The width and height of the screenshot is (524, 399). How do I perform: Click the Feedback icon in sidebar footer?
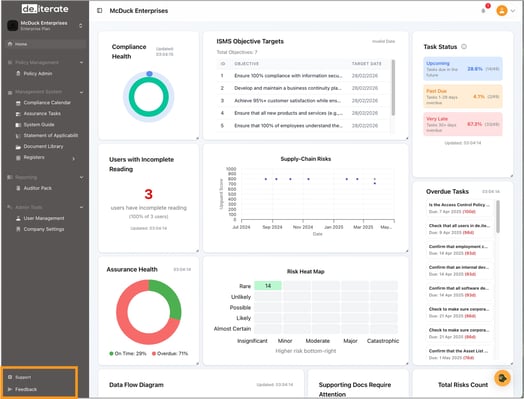pos(10,389)
